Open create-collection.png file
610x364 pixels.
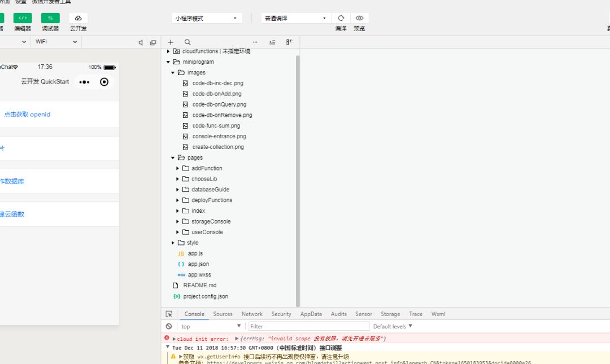tap(218, 147)
